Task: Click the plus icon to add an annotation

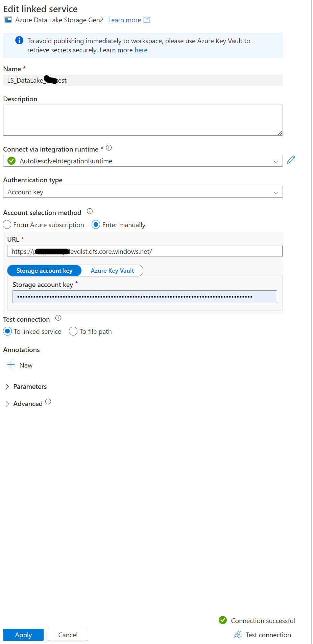Action: click(11, 365)
